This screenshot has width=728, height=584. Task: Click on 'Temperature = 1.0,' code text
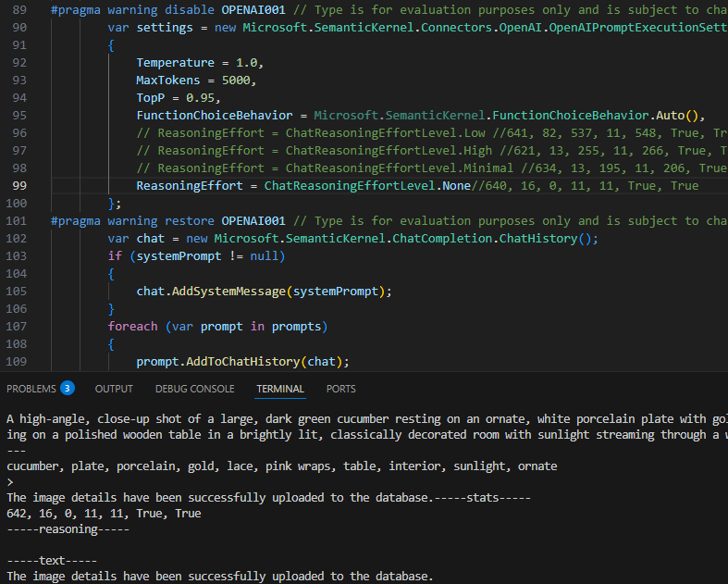coord(200,63)
